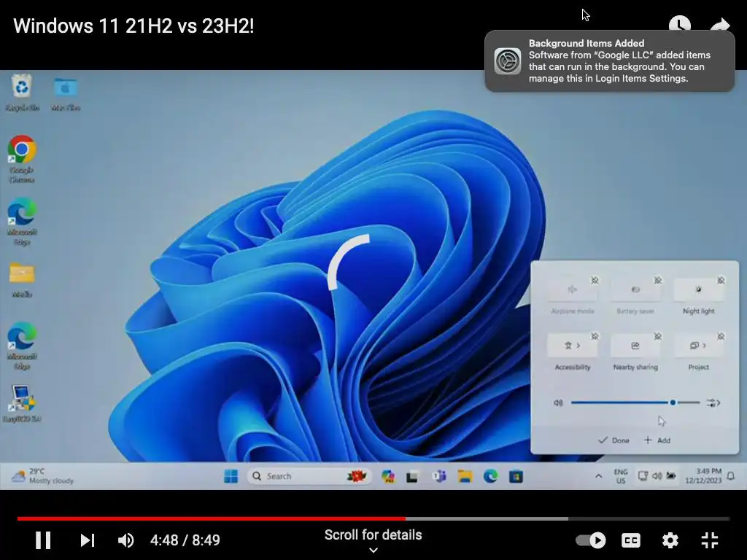Click the ENG US language indicator
Viewport: 747px width, 560px height.
coord(621,475)
